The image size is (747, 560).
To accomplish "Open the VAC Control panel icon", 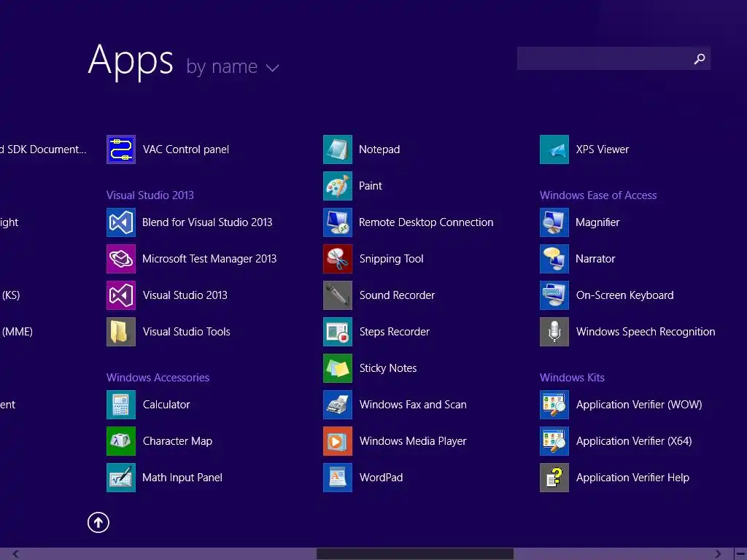I will (121, 149).
